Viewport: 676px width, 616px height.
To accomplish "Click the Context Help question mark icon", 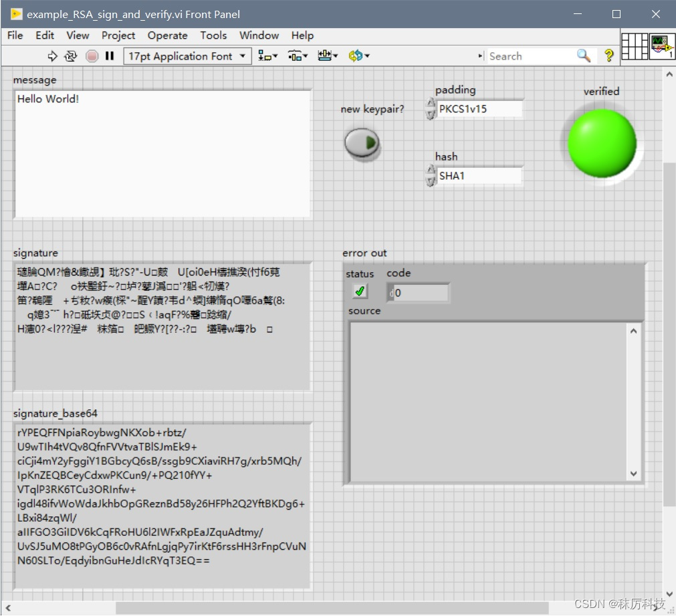I will 608,56.
